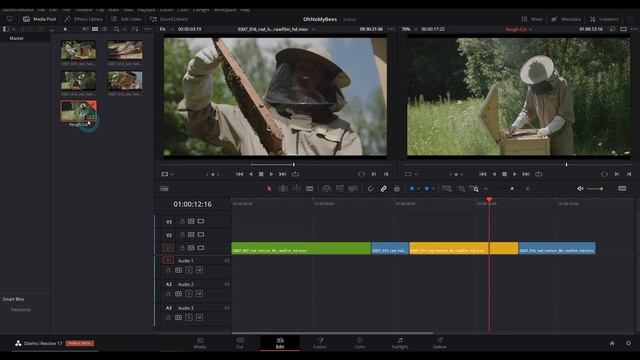Select the Dynamic Trim Mode tool
Viewport: 640px width, 360px height.
pyautogui.click(x=296, y=189)
